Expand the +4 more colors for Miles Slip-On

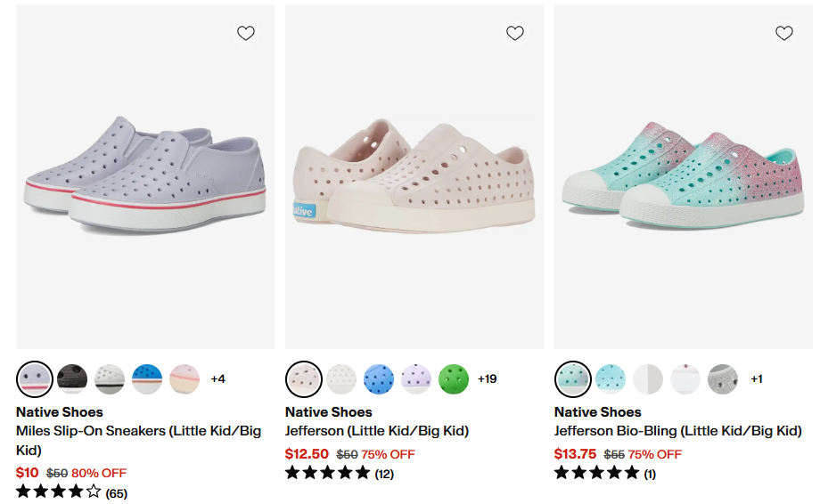pos(217,378)
